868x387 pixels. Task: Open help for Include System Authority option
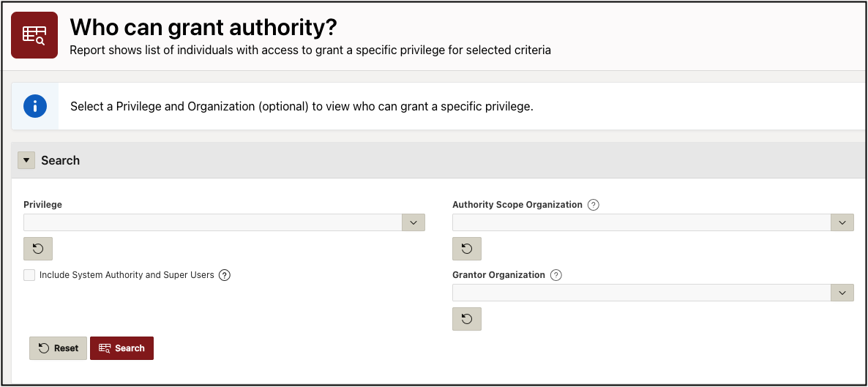(x=225, y=275)
